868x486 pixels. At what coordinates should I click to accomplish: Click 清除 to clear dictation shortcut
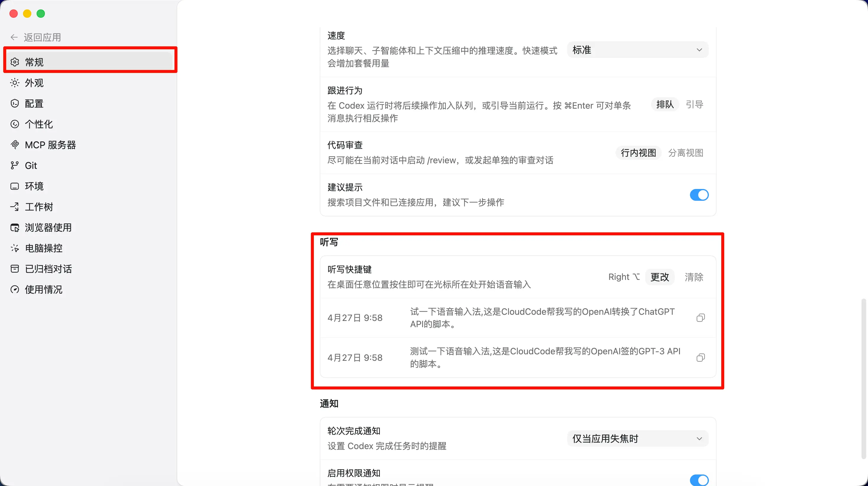694,277
